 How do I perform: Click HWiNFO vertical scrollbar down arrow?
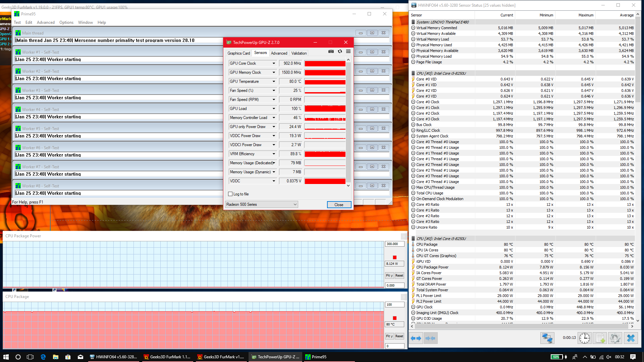click(638, 321)
